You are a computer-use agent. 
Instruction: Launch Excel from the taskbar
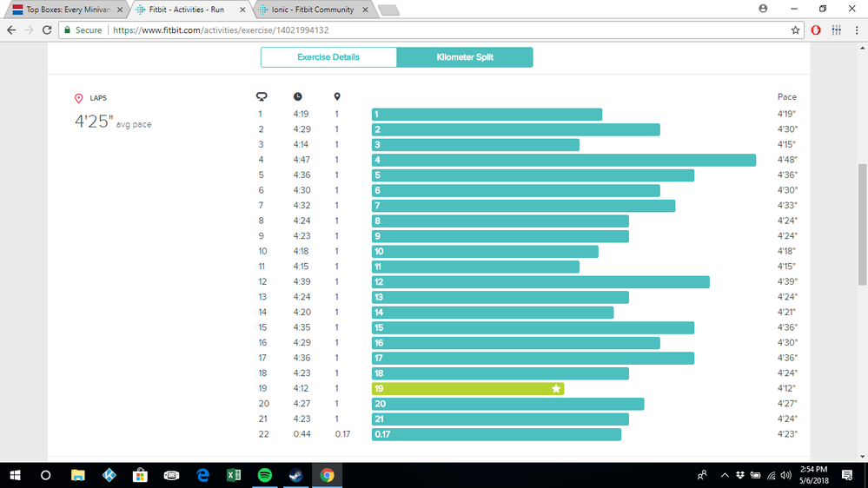[x=234, y=475]
